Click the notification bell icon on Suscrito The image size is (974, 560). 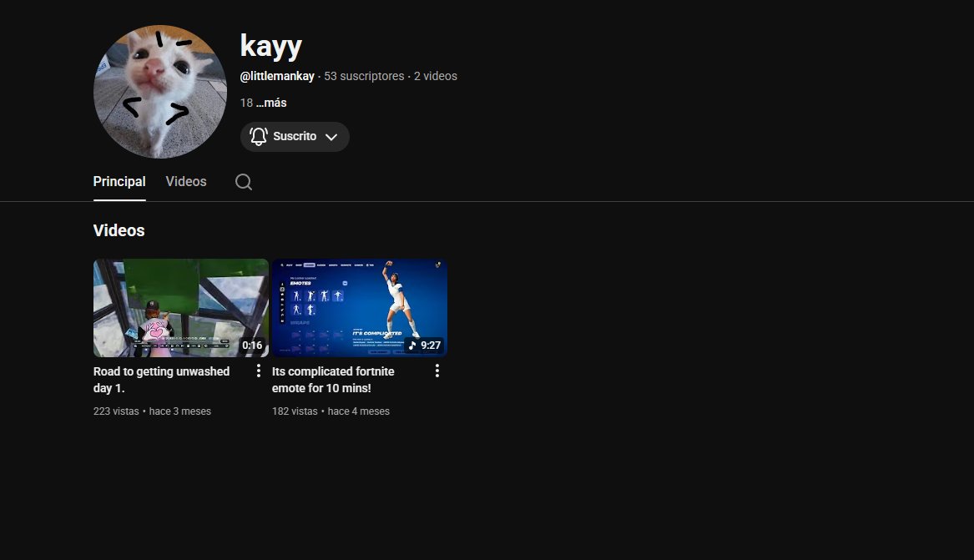click(259, 136)
